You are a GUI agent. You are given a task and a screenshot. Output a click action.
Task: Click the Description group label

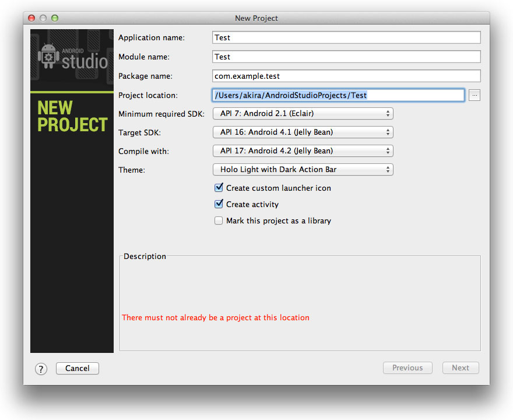(145, 256)
